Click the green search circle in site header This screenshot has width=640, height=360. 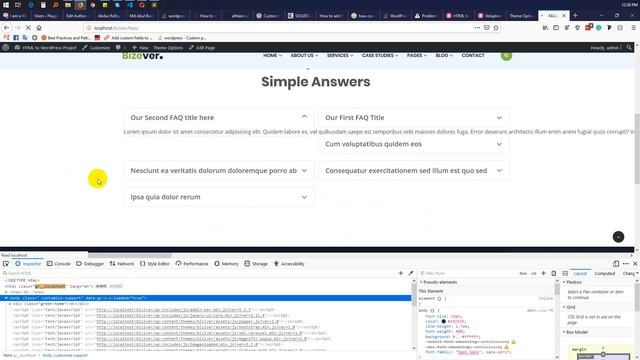(506, 56)
